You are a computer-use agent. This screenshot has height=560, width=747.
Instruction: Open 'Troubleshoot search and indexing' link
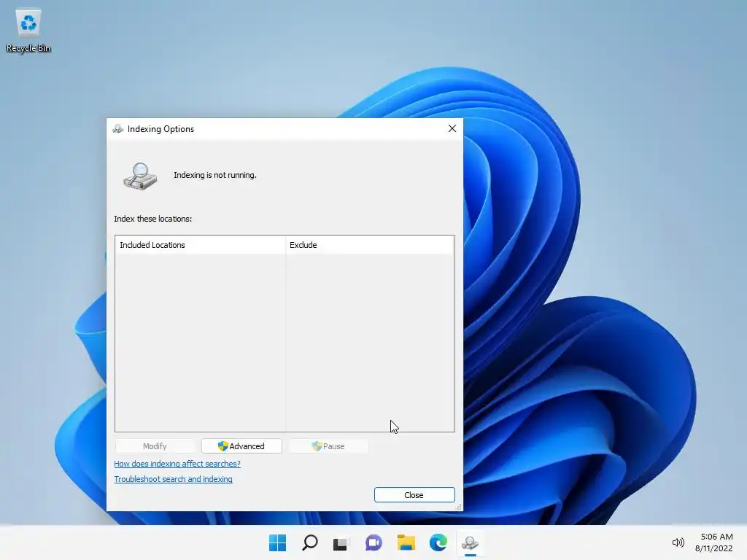coord(174,479)
